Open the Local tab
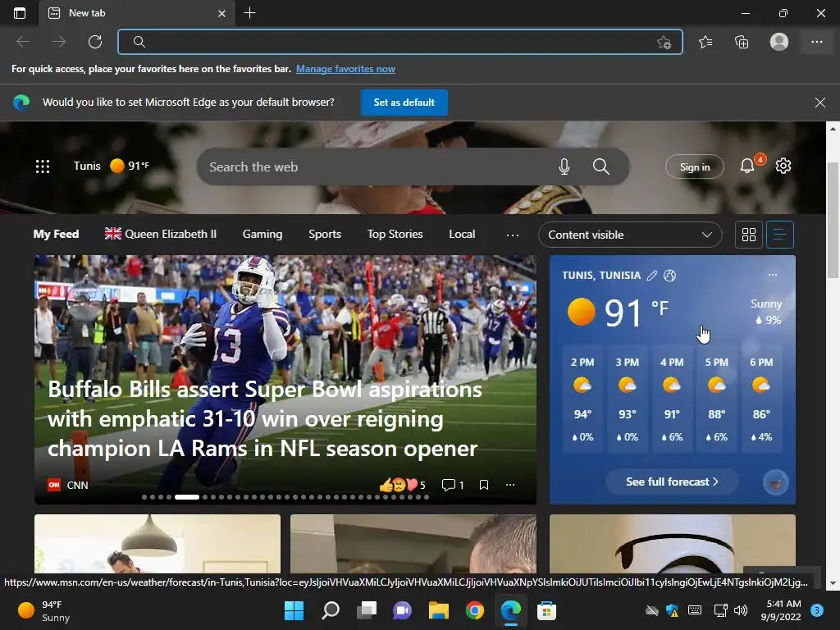840x630 pixels. point(462,234)
